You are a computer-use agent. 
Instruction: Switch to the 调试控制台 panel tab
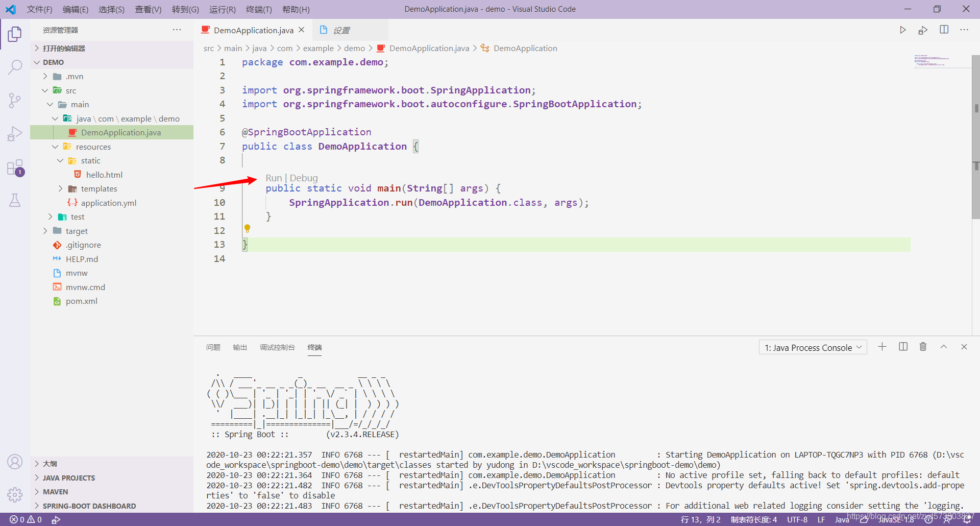[277, 347]
